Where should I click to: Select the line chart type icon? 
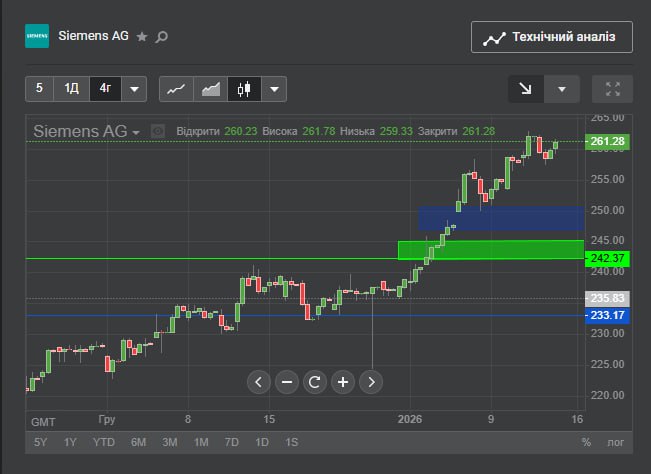tap(176, 89)
